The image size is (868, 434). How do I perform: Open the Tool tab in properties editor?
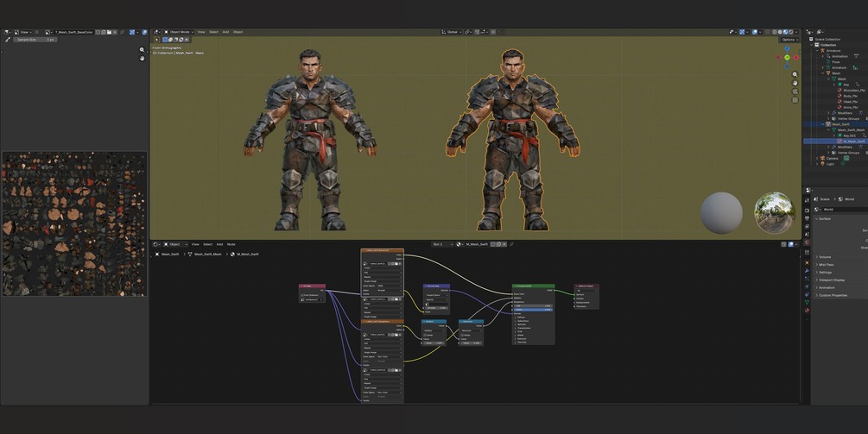(807, 200)
